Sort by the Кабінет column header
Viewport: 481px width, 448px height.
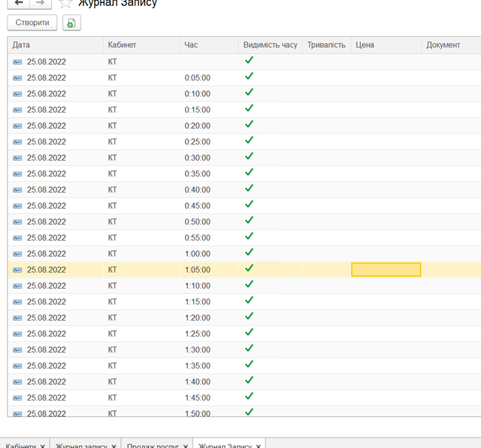click(141, 45)
